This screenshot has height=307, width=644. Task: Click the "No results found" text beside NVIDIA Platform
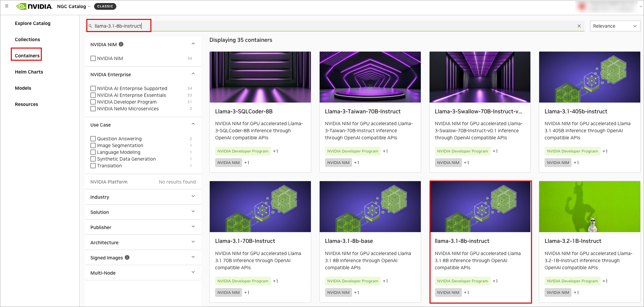point(177,182)
